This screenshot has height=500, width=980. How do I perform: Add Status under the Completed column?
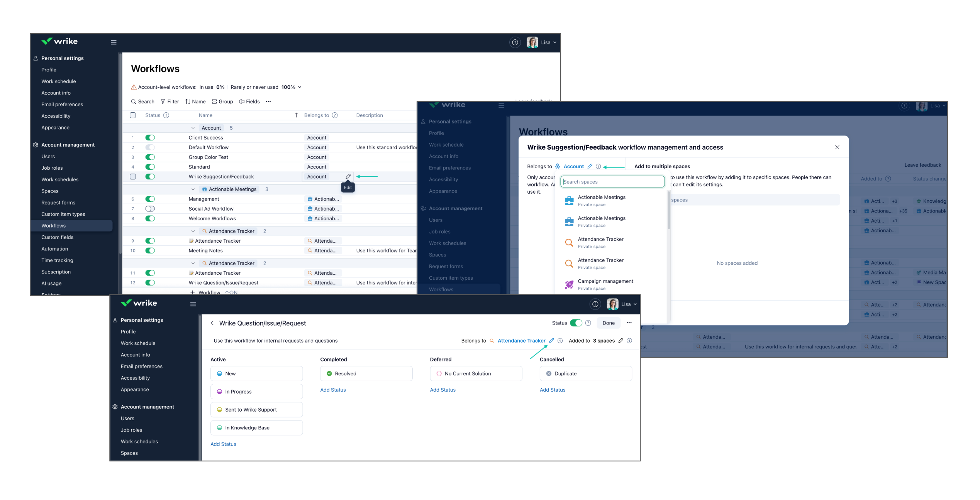click(333, 390)
